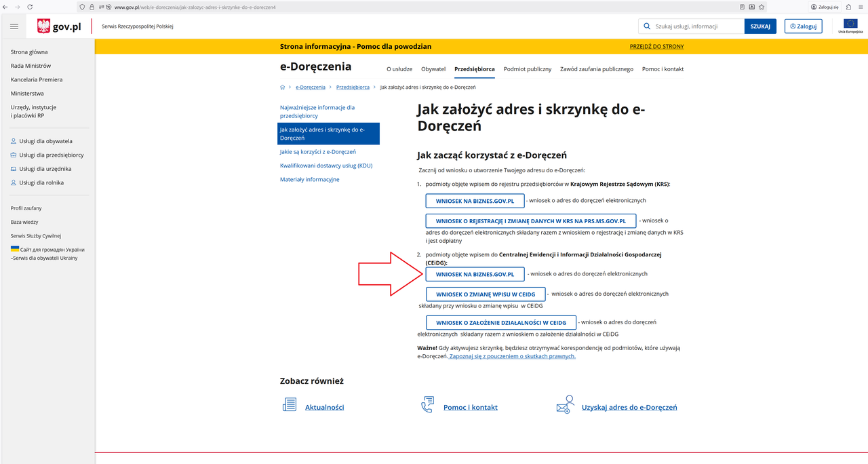Open Jakie są korzyści z e-Doręczeń

318,152
